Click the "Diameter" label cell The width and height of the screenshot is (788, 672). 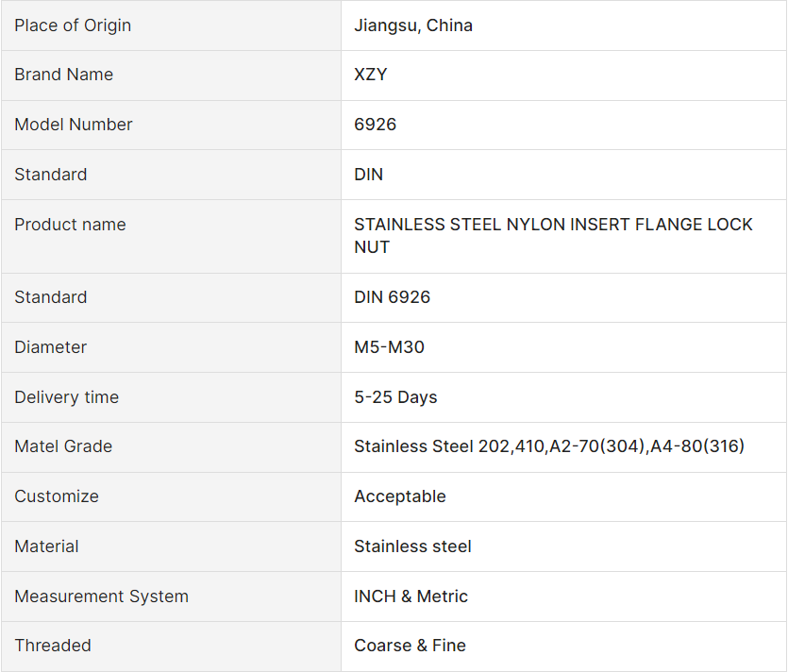[50, 347]
